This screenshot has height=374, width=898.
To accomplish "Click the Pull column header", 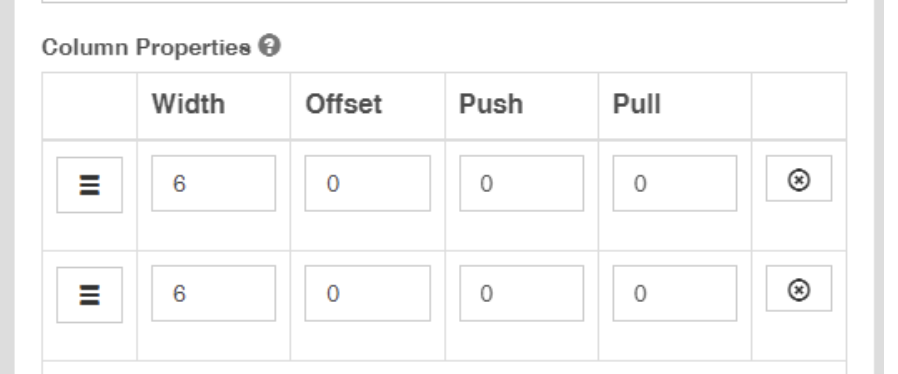I will 637,104.
